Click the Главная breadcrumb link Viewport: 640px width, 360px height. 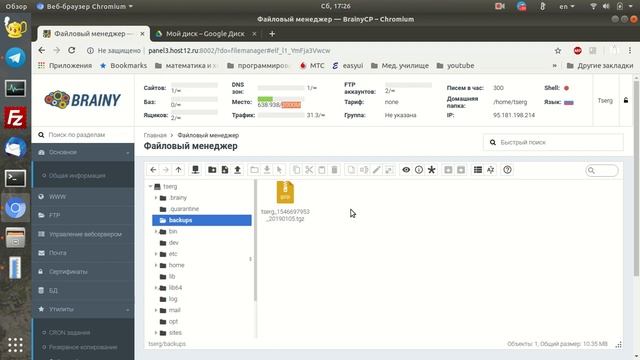coord(155,135)
